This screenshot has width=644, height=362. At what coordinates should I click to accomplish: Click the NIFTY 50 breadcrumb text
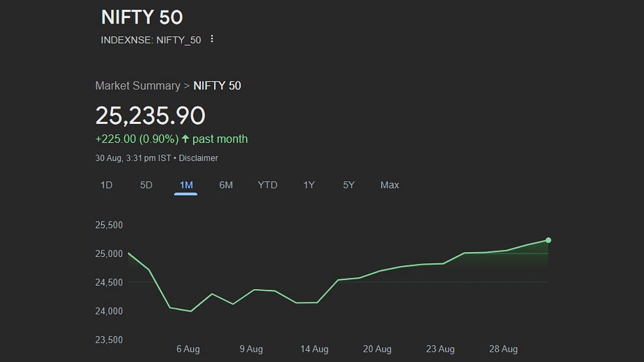click(217, 86)
